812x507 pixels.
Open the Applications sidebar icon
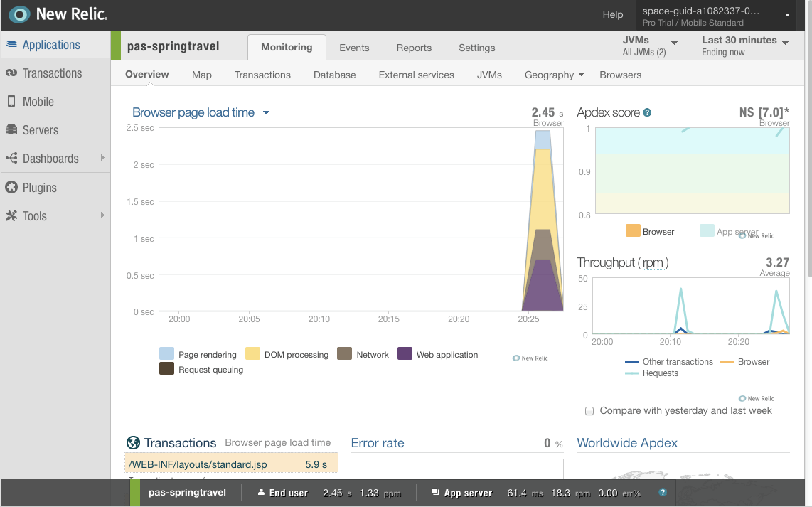tap(11, 45)
